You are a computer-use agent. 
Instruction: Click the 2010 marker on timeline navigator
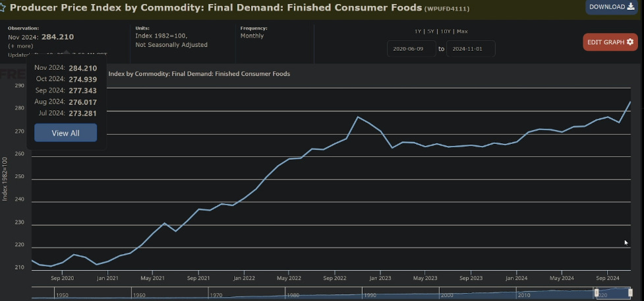click(523, 295)
